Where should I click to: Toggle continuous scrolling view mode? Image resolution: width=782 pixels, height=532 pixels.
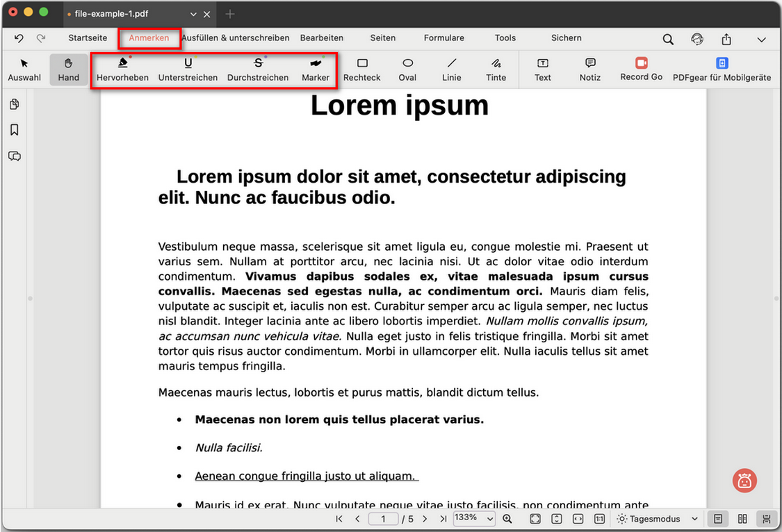[767, 519]
